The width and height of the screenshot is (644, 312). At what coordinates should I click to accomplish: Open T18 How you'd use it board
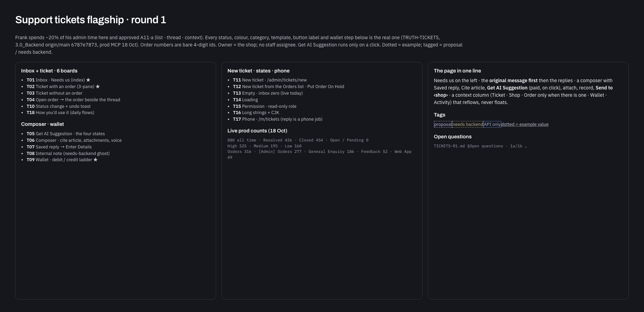(60, 113)
